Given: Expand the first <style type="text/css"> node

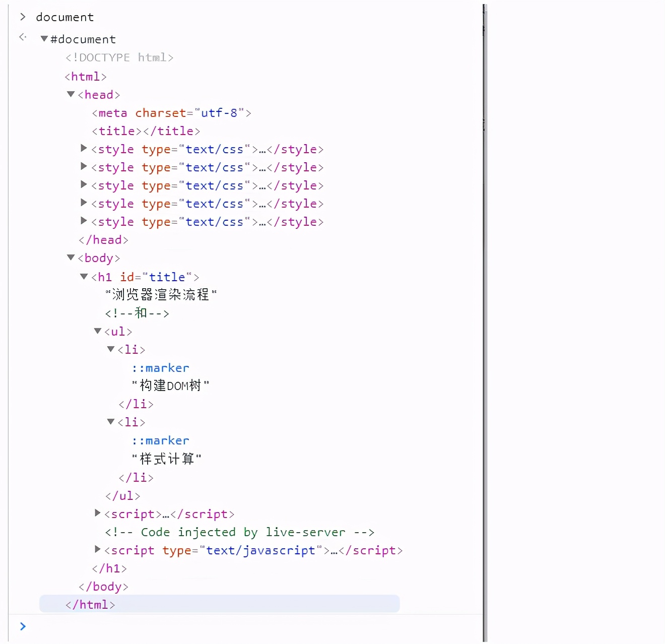Looking at the screenshot, I should (84, 148).
